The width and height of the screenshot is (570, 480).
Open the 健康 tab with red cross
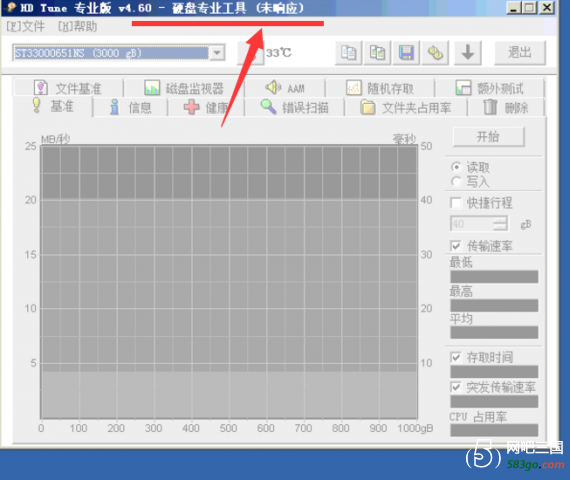coord(205,108)
